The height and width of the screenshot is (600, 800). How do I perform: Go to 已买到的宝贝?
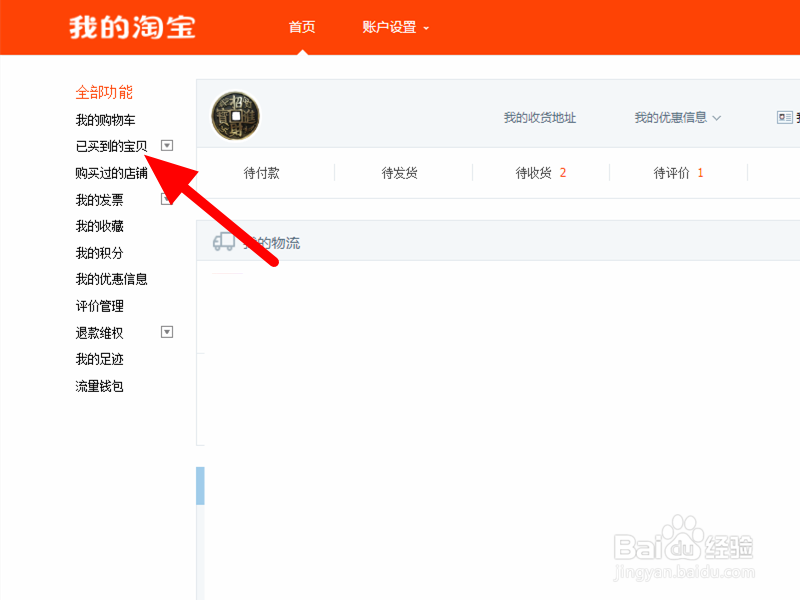[111, 146]
